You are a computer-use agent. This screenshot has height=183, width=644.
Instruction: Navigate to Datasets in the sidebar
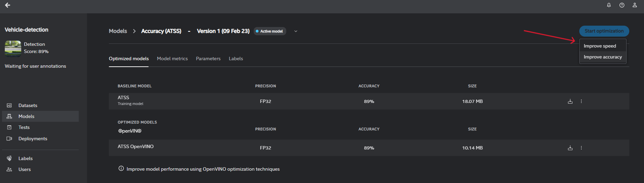28,106
